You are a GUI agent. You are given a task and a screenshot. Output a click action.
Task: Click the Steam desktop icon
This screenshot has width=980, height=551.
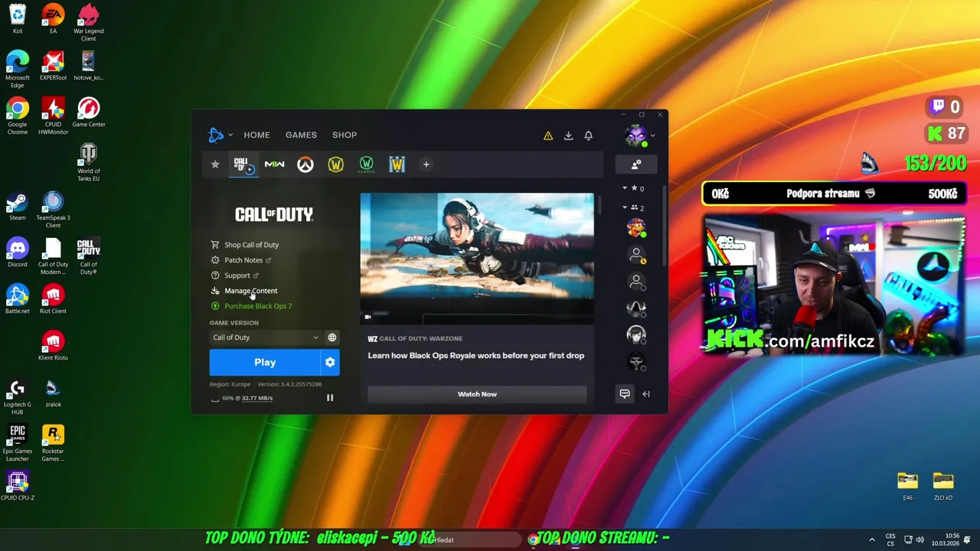(18, 206)
